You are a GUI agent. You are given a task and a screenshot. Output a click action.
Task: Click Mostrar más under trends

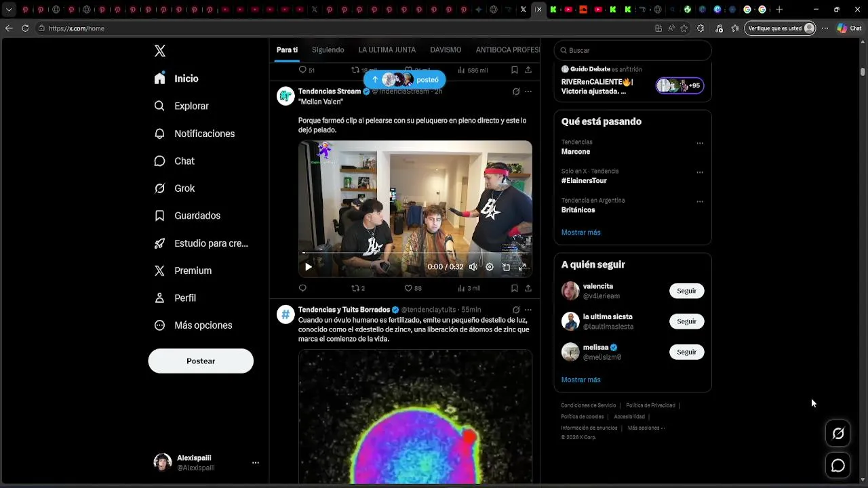(x=581, y=232)
